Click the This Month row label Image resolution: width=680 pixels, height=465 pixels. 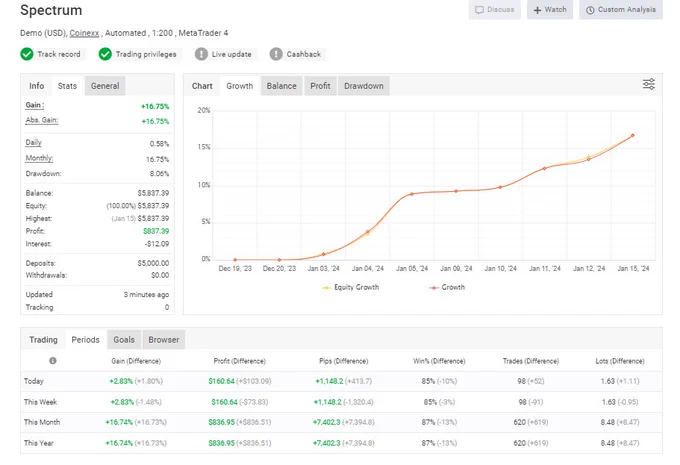42,422
